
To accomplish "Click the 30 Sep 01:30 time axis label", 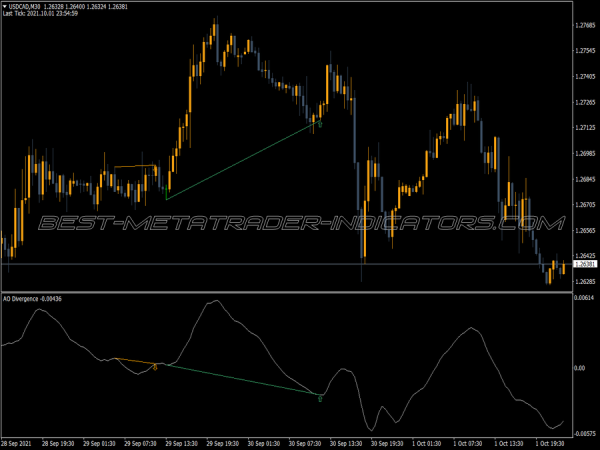I will pos(264,443).
